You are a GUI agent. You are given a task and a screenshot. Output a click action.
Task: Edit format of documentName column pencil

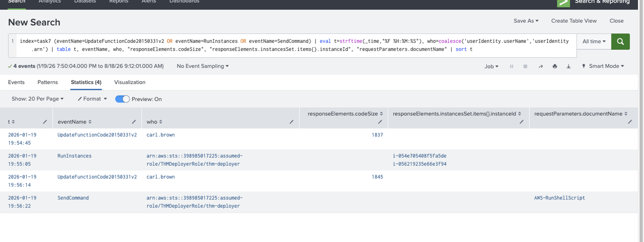tap(630, 122)
